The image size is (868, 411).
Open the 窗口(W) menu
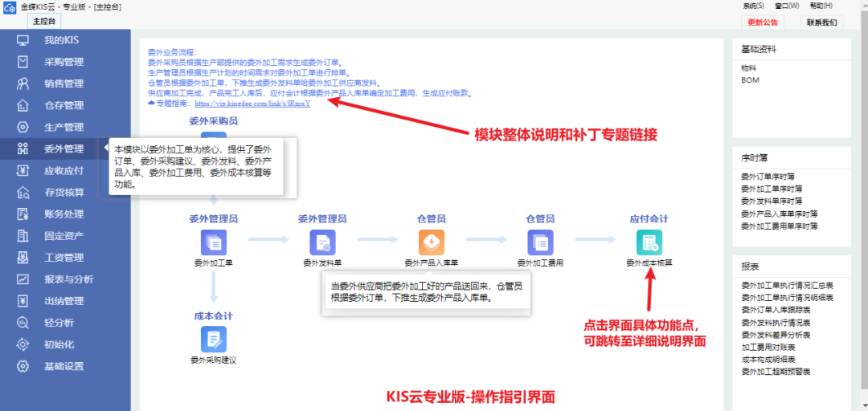(787, 6)
